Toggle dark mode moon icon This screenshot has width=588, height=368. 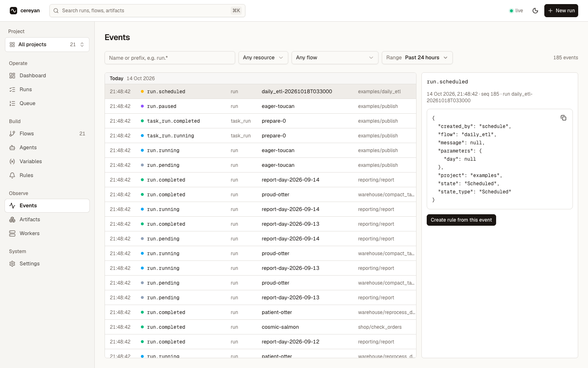[x=535, y=11]
